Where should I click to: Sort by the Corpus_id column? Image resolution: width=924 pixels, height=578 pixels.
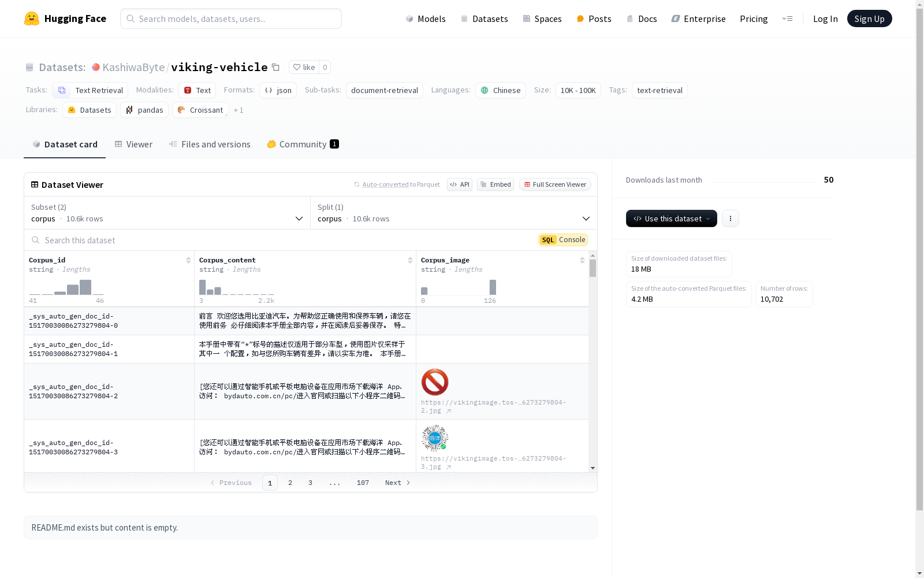(188, 260)
